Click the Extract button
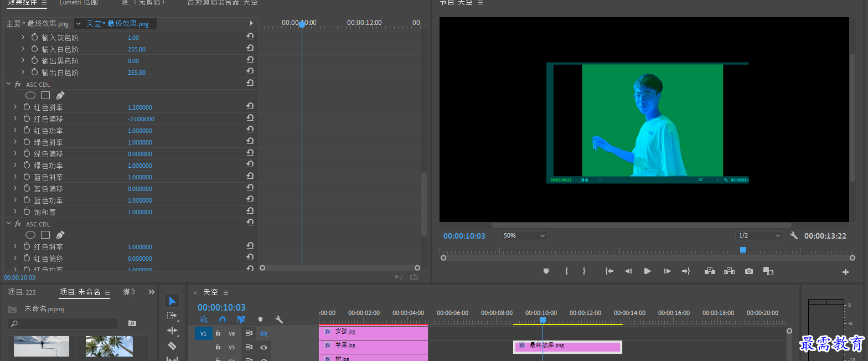868x361 pixels. click(729, 271)
